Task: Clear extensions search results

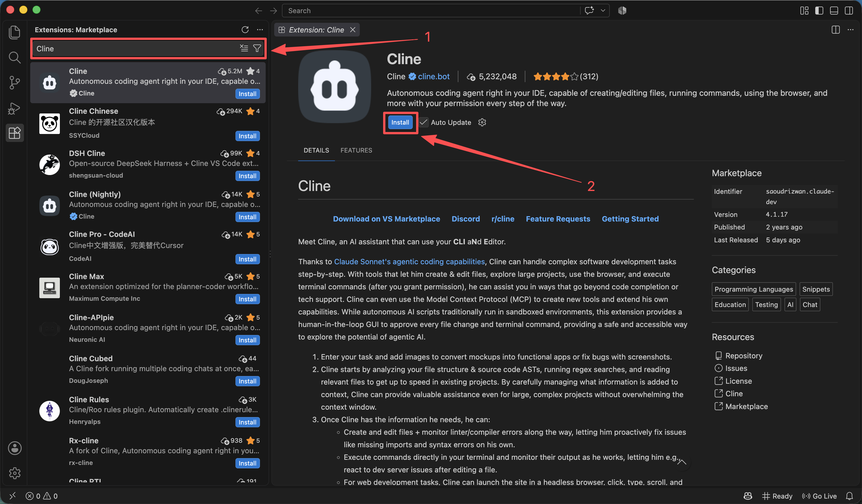Action: click(x=244, y=48)
